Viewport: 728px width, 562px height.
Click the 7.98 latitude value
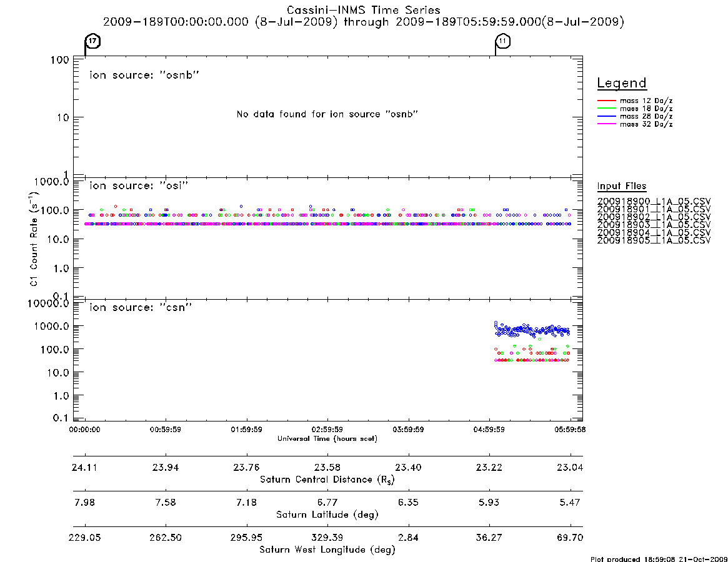coord(84,503)
